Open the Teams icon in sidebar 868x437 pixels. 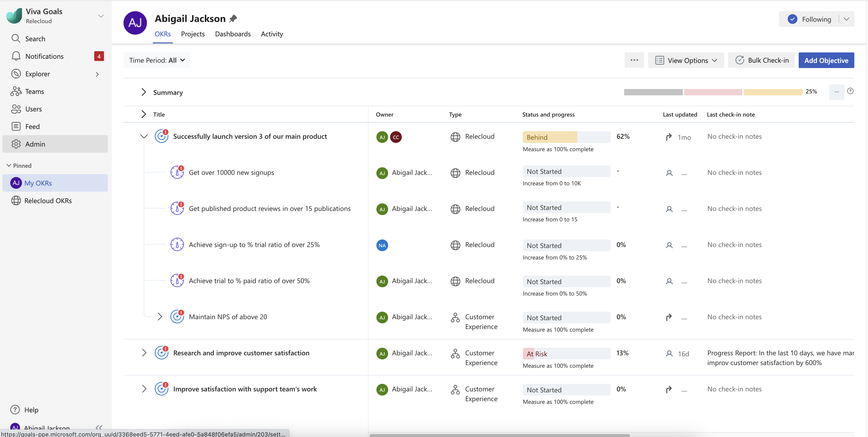[16, 91]
